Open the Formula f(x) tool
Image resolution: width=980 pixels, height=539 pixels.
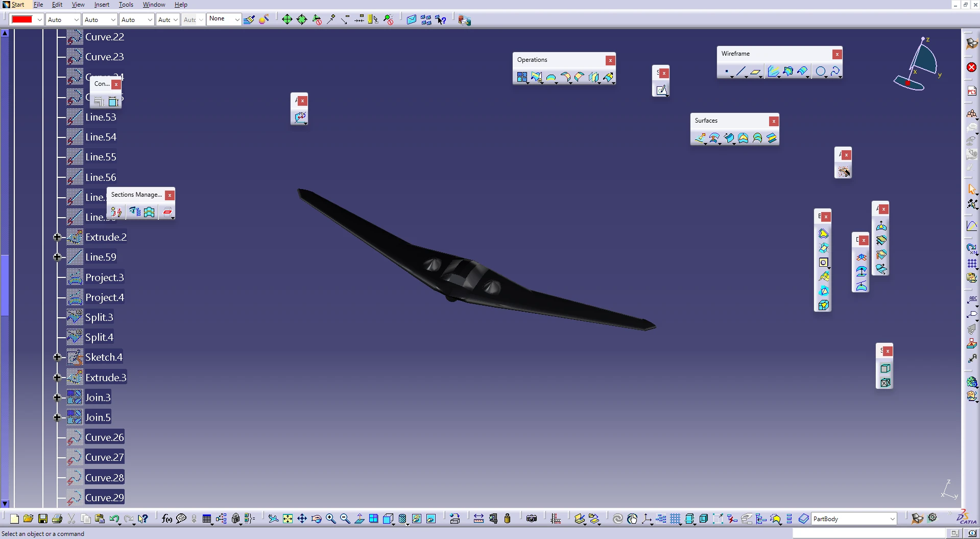point(166,519)
